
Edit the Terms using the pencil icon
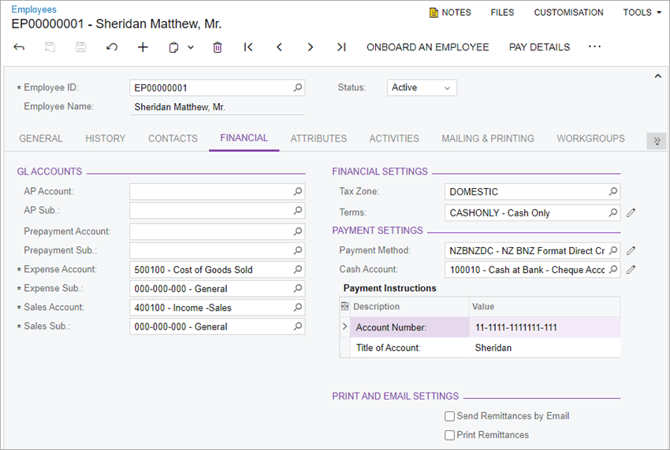coord(631,213)
